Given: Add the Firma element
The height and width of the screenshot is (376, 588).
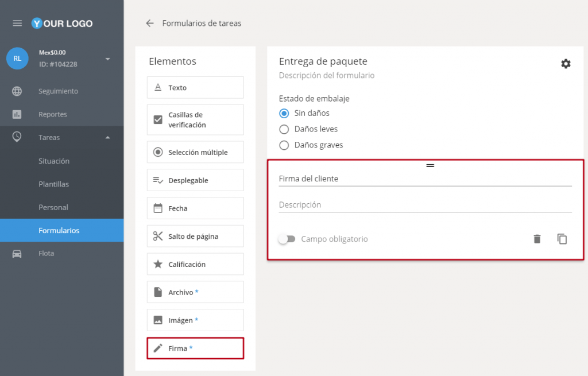Looking at the screenshot, I should [195, 348].
